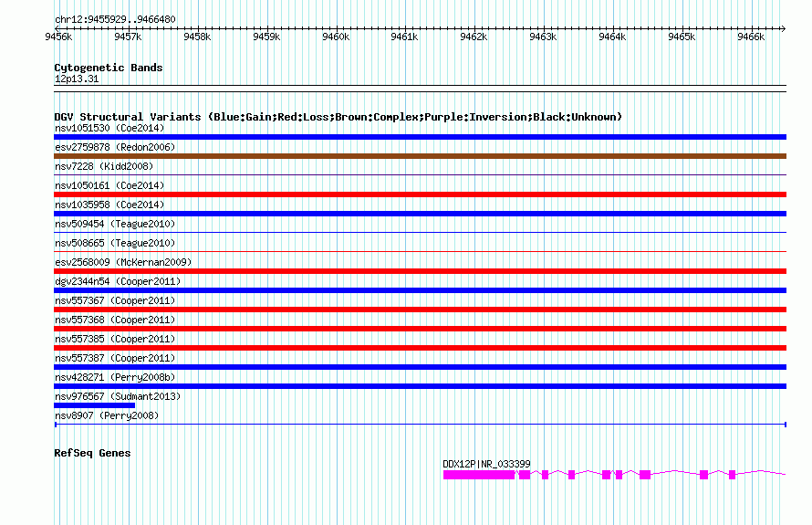
Task: Click the red nsv557368 loss bar
Action: coord(420,329)
